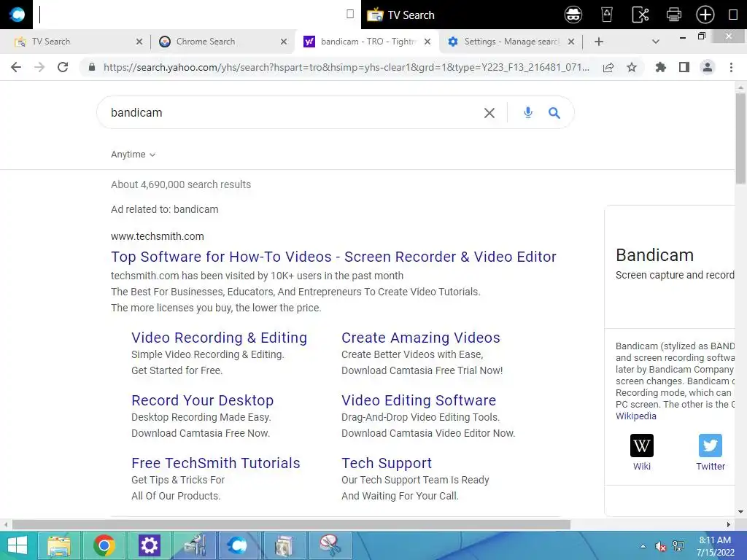Click the www.techsmith.com ad URL
The image size is (747, 560).
[x=158, y=236]
